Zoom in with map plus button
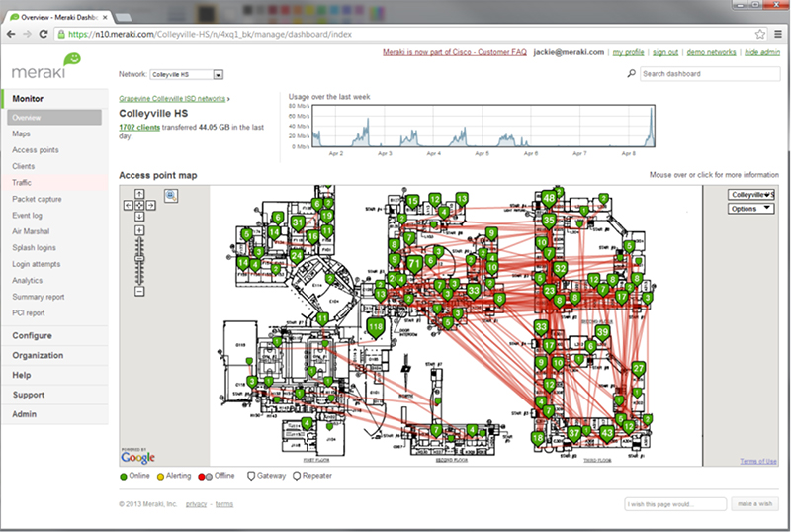 (x=139, y=230)
